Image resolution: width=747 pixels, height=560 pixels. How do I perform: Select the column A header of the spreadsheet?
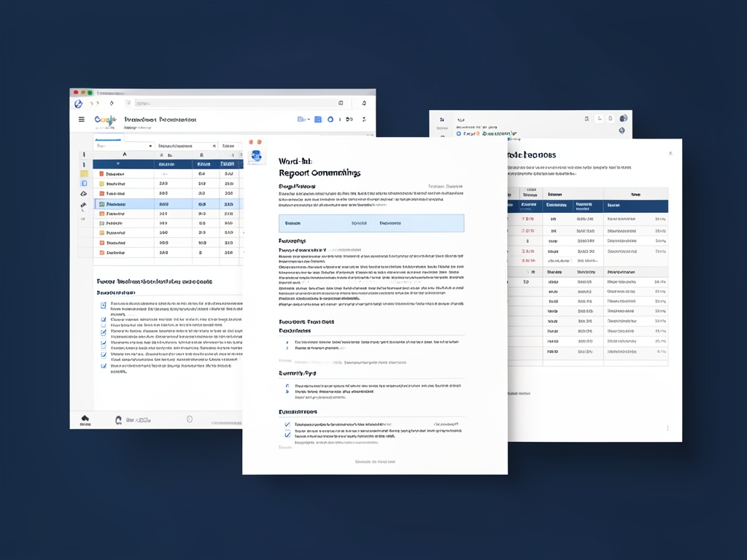(x=124, y=155)
